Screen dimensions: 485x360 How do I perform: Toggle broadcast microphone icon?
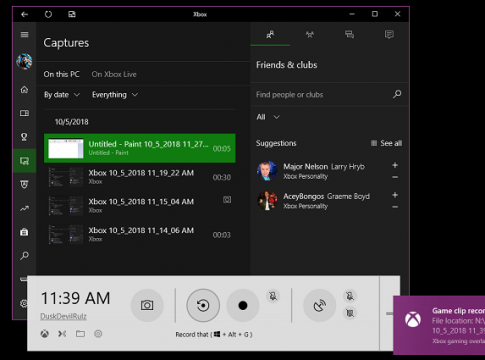point(350,296)
